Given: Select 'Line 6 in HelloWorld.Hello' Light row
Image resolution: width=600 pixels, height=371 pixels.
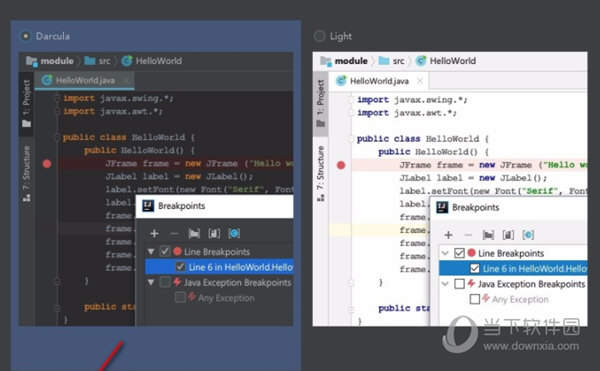Looking at the screenshot, I should pyautogui.click(x=513, y=268).
